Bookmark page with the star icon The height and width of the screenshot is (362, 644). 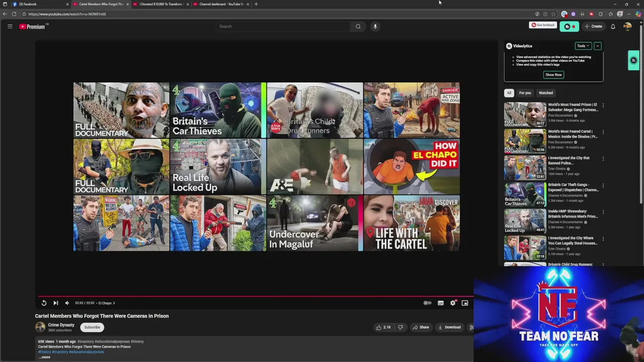553,14
